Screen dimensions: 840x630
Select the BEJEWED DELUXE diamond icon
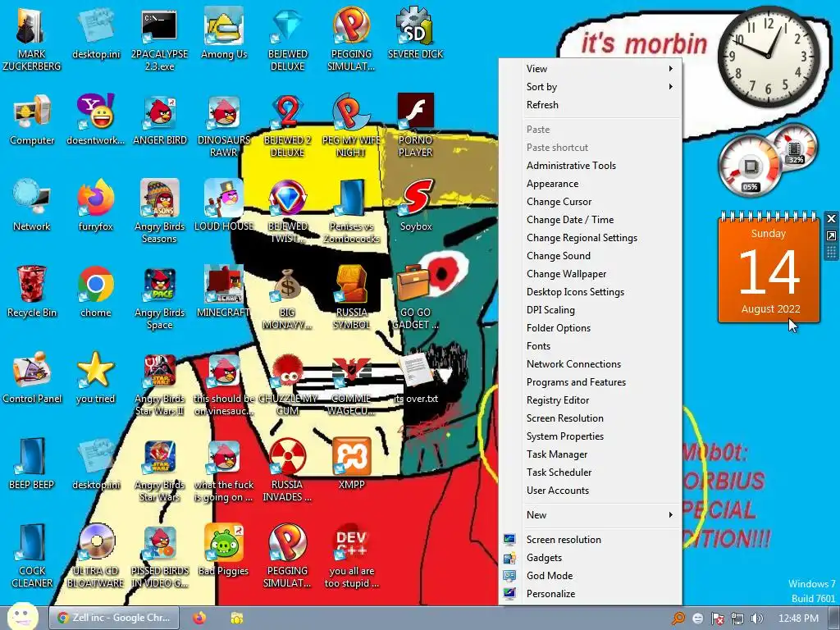288,39
